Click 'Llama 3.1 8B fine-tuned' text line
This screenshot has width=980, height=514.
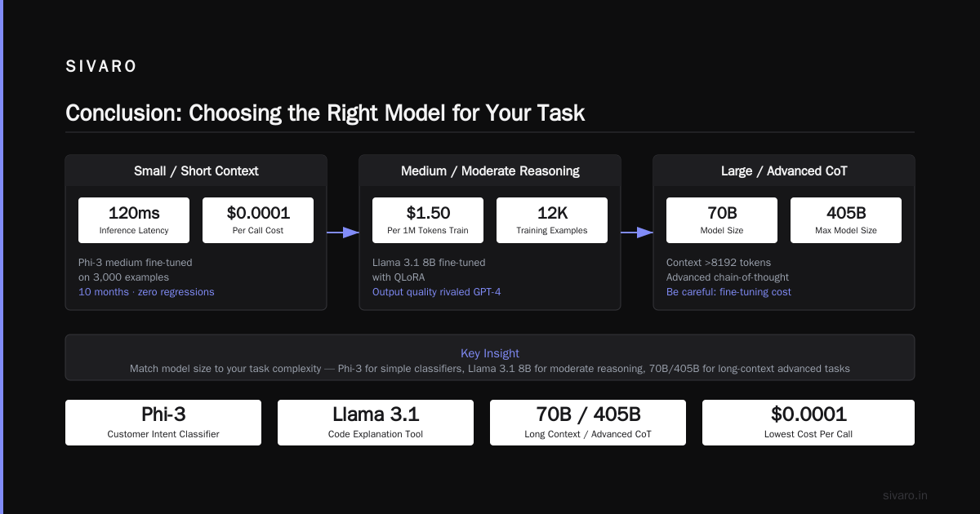point(429,263)
